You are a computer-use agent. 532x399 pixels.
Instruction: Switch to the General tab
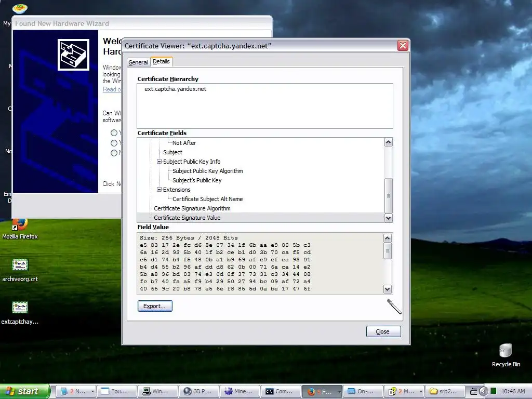[138, 62]
